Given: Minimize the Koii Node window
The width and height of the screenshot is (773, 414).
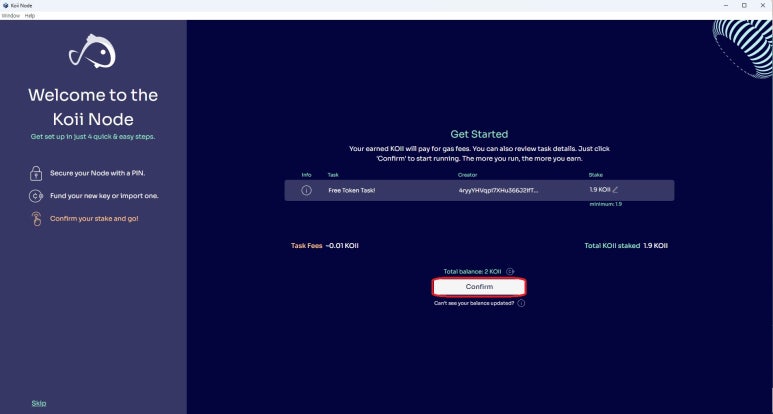Looking at the screenshot, I should coord(726,5).
